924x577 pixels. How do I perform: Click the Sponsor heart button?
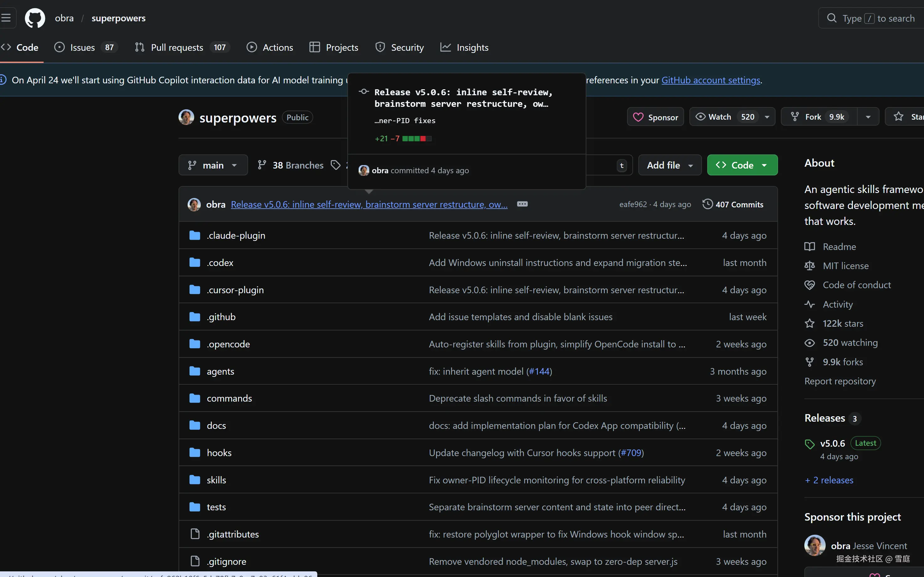(x=655, y=117)
